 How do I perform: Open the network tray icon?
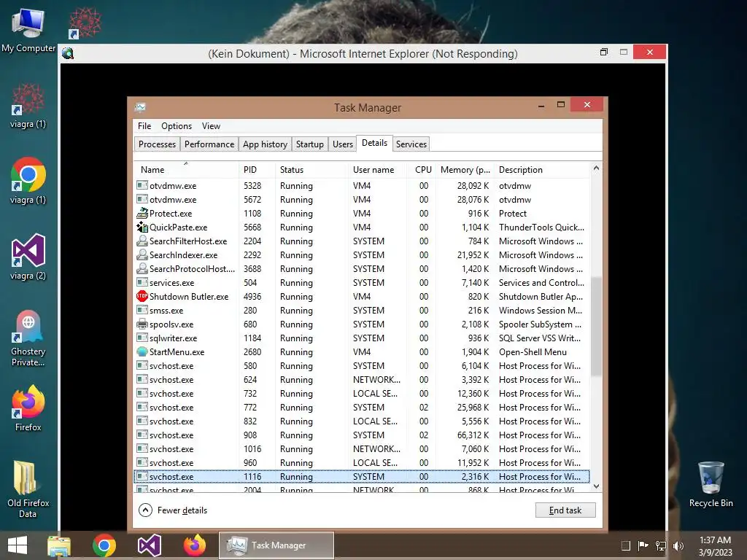pos(661,545)
